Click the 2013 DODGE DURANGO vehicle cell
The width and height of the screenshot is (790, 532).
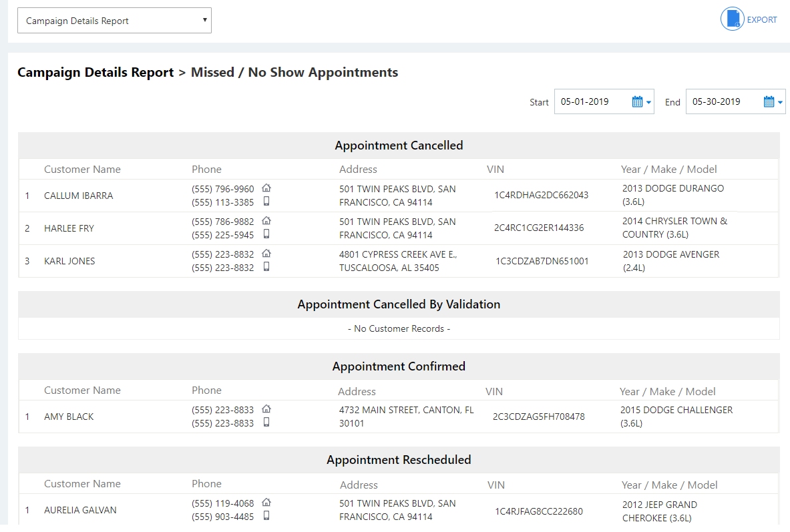coord(673,195)
